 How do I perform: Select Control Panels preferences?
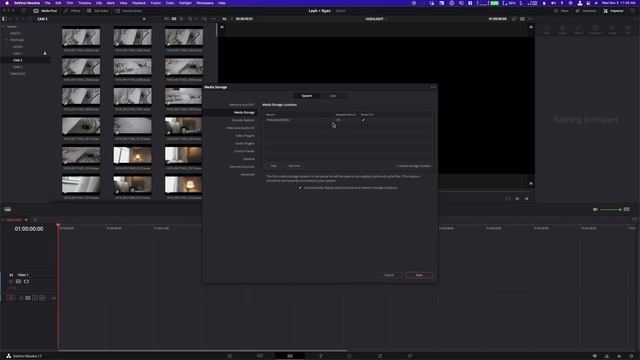click(244, 151)
